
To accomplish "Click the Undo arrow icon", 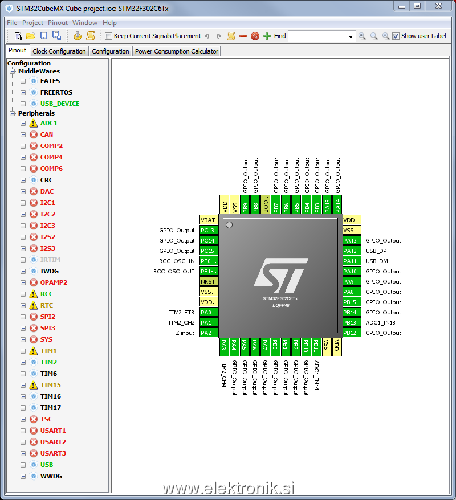I will (x=207, y=36).
